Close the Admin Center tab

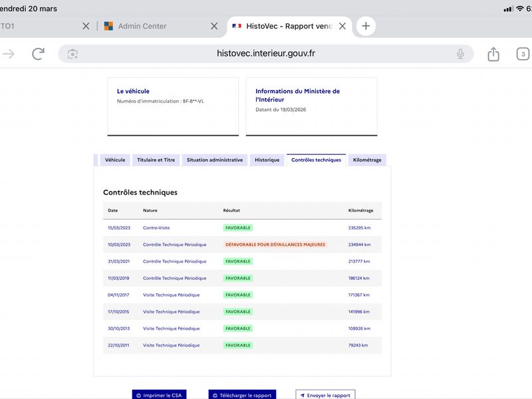coord(214,26)
